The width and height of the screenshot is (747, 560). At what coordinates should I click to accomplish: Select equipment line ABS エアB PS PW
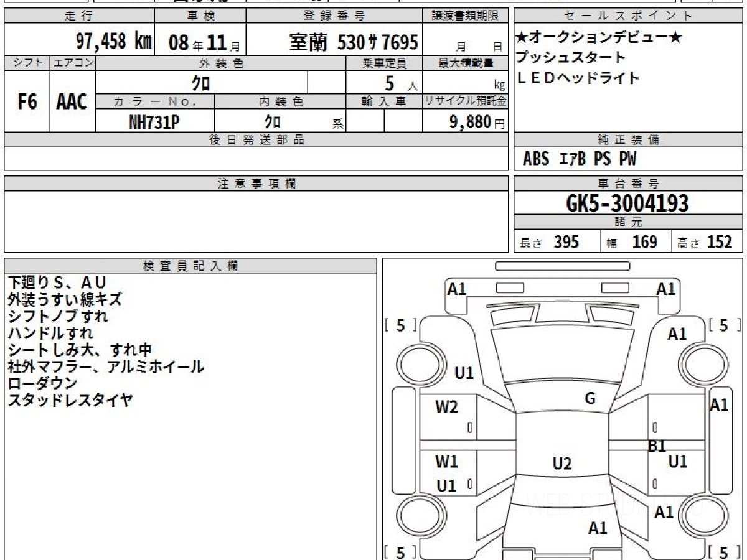[x=580, y=159]
